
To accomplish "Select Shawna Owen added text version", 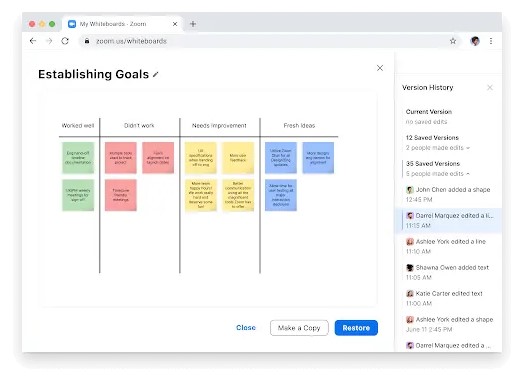I will [448, 272].
